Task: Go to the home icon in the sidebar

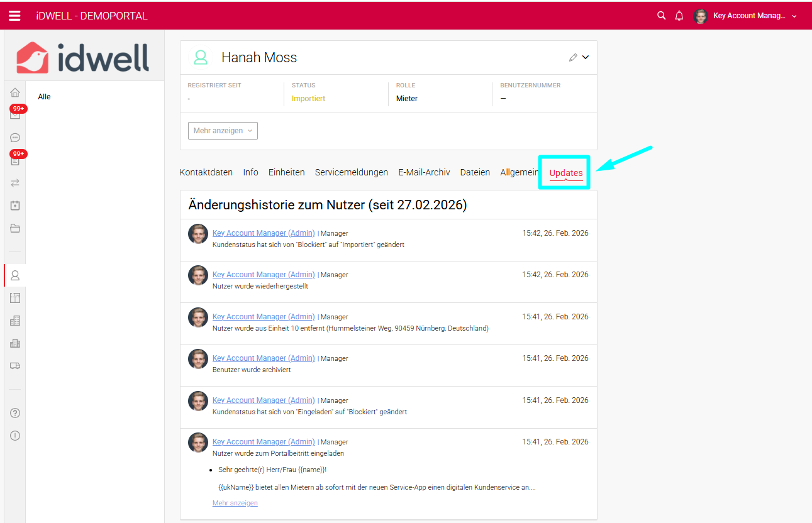Action: 15,92
